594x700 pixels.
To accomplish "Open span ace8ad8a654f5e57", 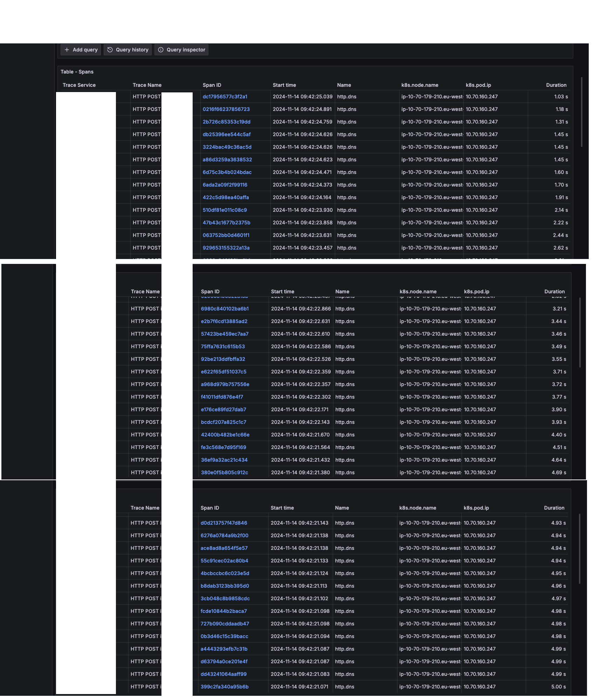I will (x=224, y=548).
